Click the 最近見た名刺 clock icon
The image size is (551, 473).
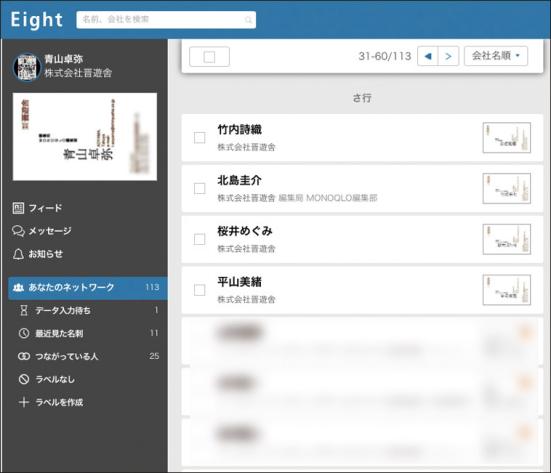pyautogui.click(x=24, y=333)
